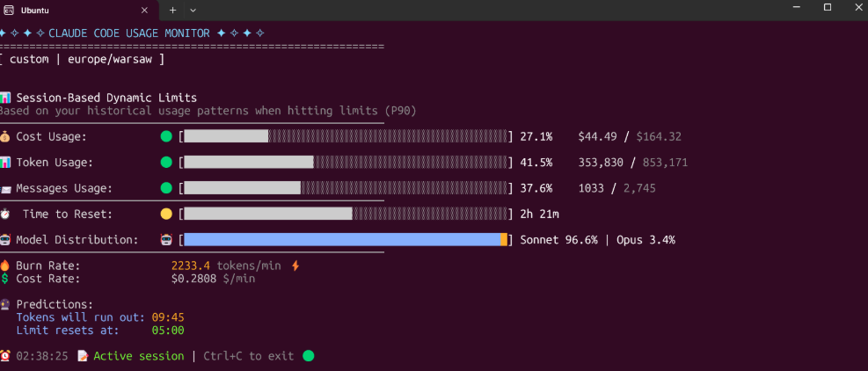The width and height of the screenshot is (868, 371).
Task: Click the Ubuntu terminal tab icon
Action: click(8, 9)
